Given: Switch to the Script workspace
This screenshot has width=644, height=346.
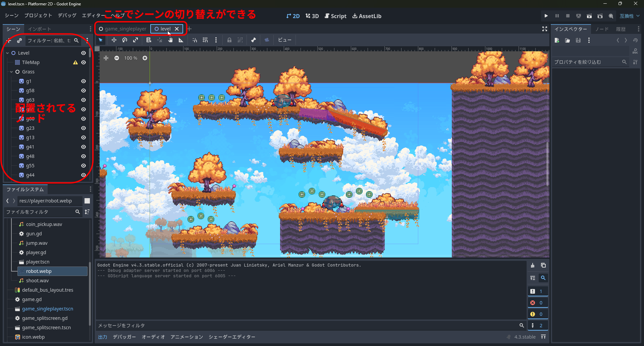Looking at the screenshot, I should point(335,16).
